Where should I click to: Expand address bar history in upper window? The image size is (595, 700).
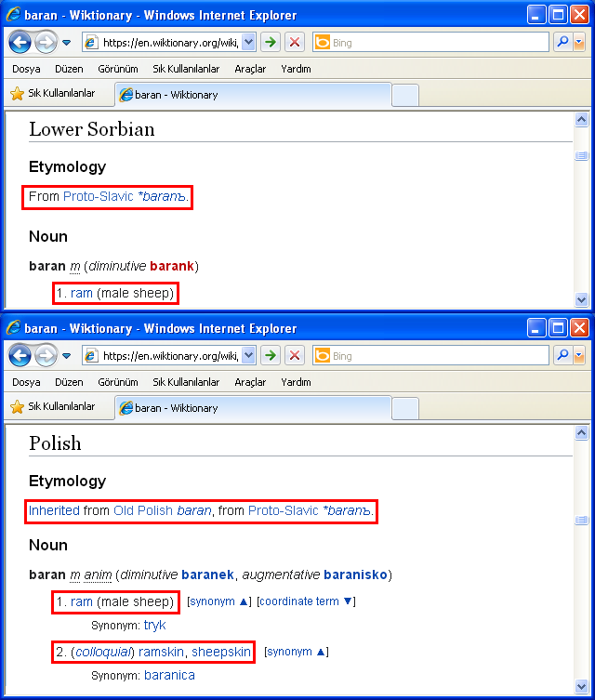coord(248,43)
